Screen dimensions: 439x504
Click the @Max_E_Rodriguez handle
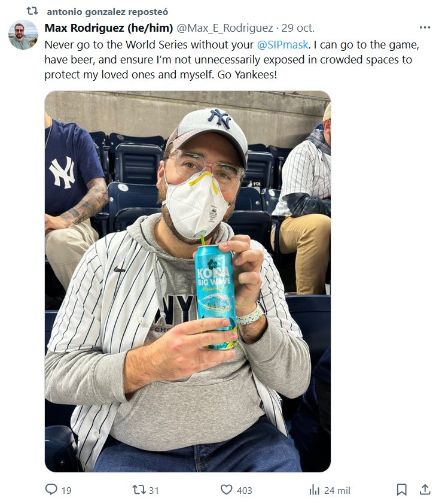pyautogui.click(x=225, y=28)
